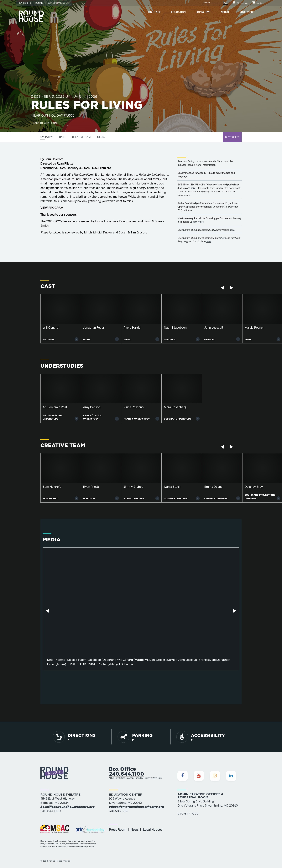282x868 pixels.
Task: Email education@roundhousetheatre.org
Action: 136,807
